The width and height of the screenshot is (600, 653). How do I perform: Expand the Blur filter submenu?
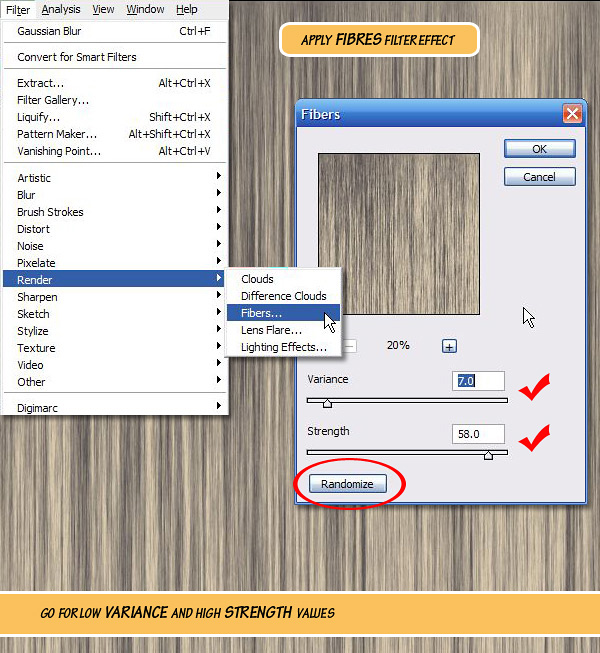(x=115, y=195)
